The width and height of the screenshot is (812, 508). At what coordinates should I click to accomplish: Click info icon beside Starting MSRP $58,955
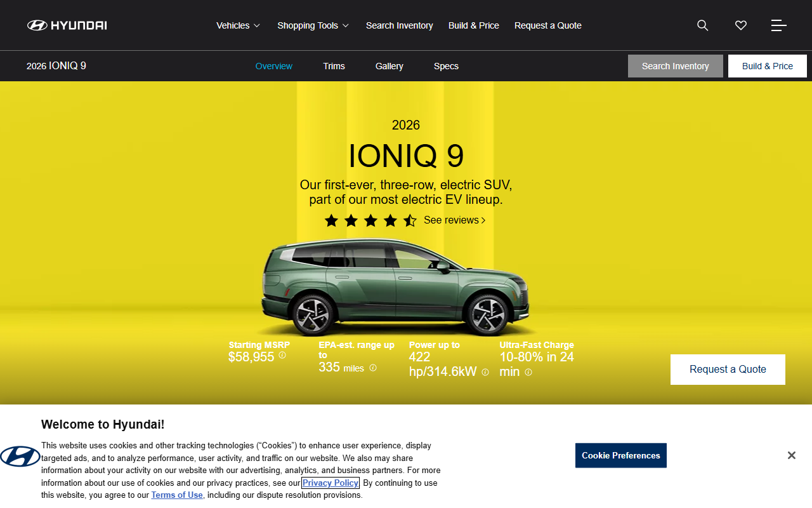(x=282, y=355)
